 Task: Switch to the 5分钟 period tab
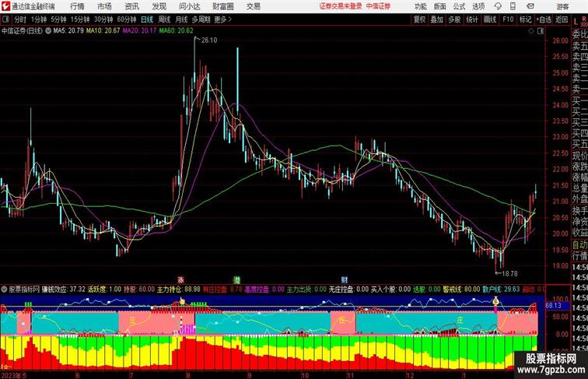click(58, 19)
